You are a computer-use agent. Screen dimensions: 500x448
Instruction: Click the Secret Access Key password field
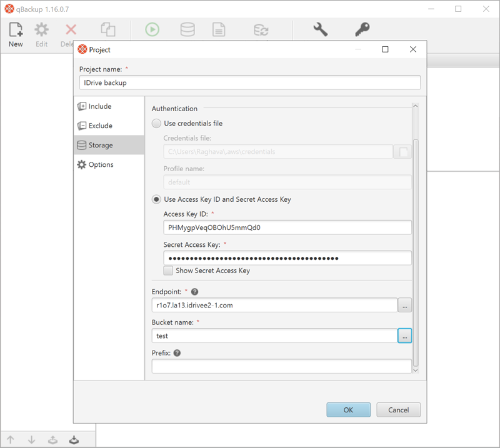coord(287,258)
